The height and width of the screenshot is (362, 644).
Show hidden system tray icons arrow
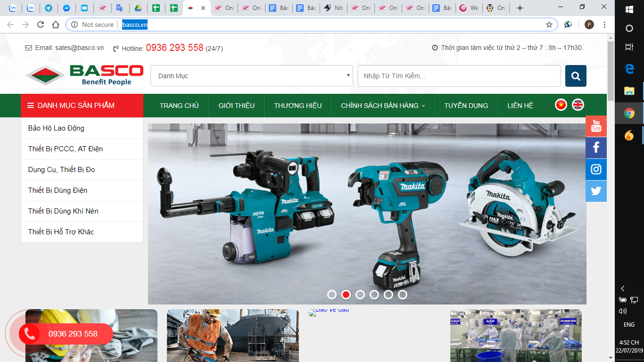coord(623,288)
